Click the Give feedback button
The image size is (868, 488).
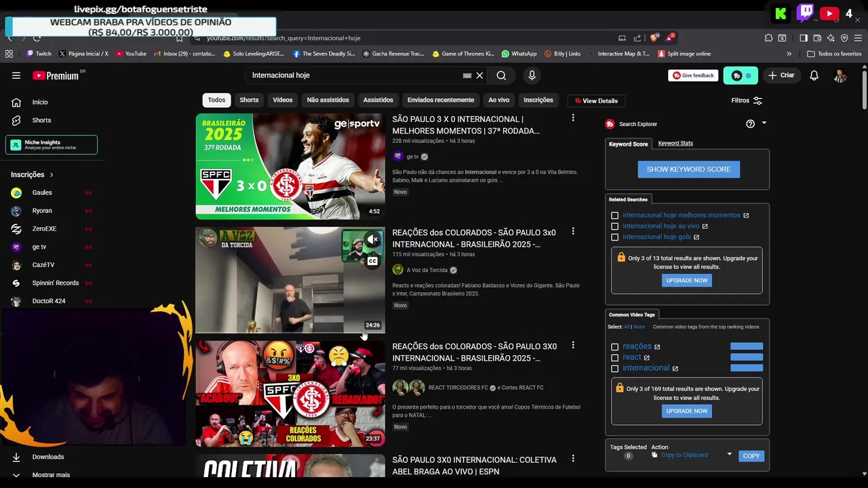click(693, 75)
